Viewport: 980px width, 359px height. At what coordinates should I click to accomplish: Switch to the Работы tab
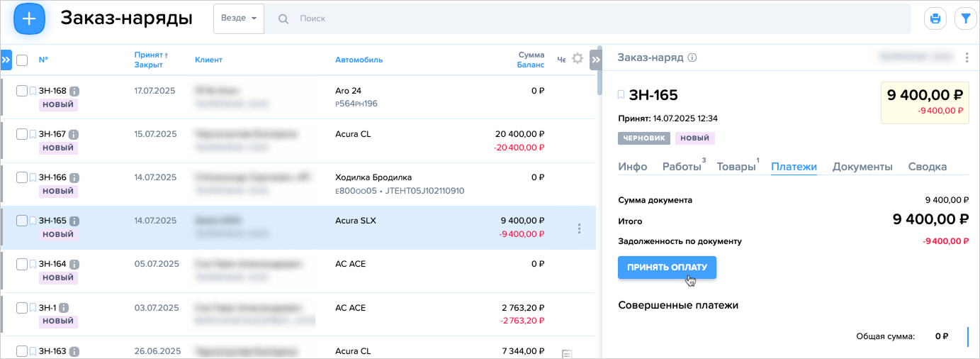[x=681, y=167]
